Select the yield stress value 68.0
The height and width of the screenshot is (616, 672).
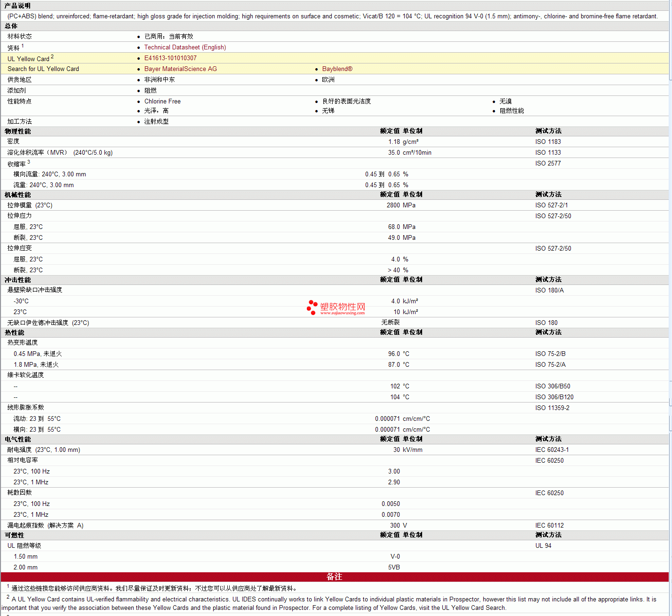click(394, 227)
